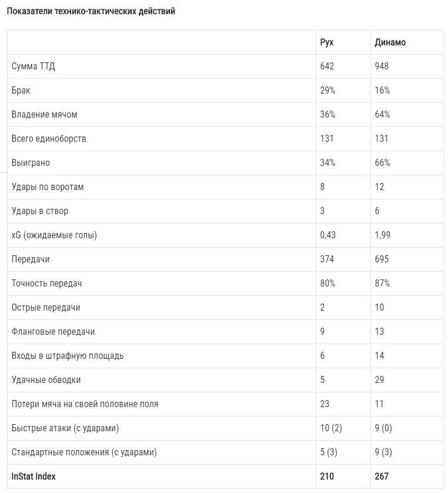Viewport: 448px width, 493px height.
Task: Select the "Точность передач" row label
Action: [46, 284]
